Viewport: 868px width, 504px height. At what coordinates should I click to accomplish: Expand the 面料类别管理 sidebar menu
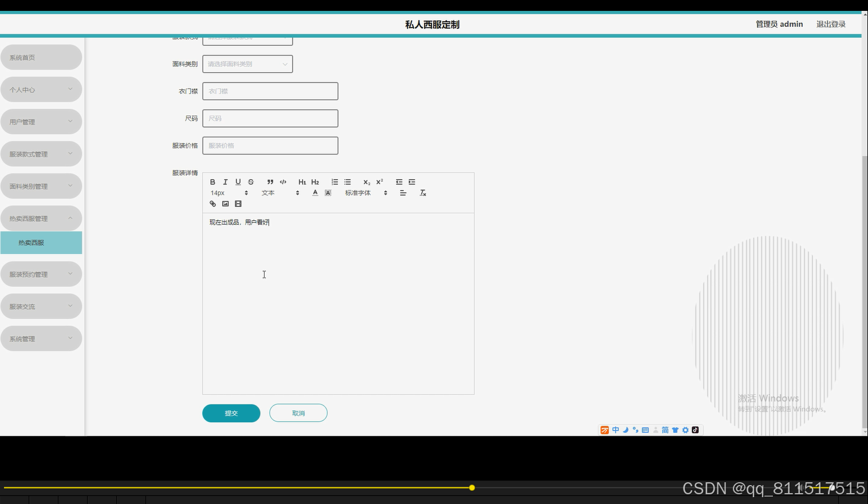tap(41, 186)
